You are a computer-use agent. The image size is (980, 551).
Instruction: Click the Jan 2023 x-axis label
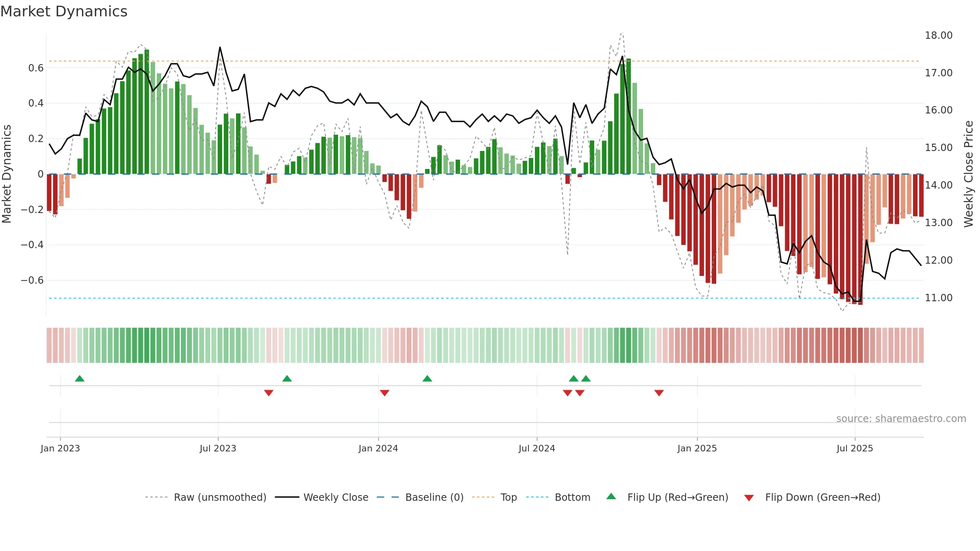[60, 448]
